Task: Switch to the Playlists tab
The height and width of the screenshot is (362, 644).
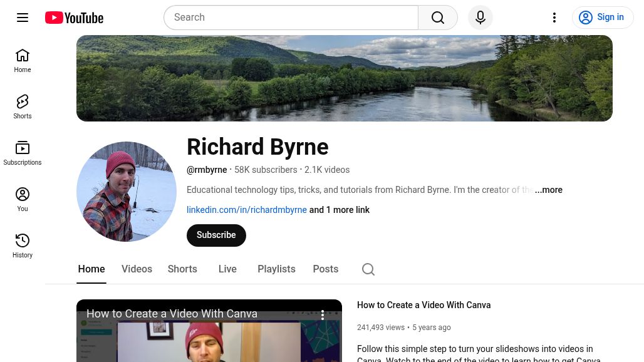Action: [276, 269]
